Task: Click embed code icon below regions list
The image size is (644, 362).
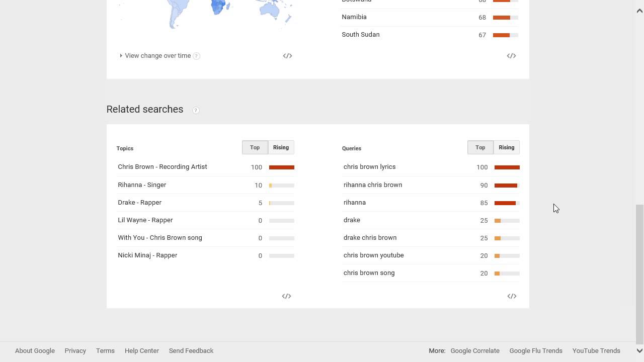Action: click(x=511, y=56)
